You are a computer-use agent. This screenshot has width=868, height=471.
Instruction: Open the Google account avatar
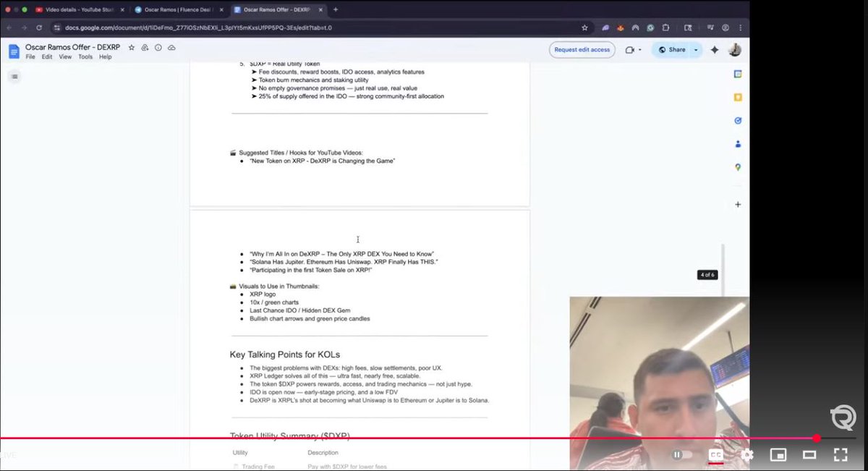coord(734,50)
